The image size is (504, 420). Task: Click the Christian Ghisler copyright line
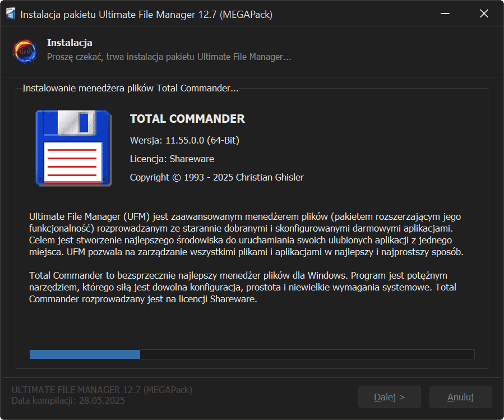[216, 177]
